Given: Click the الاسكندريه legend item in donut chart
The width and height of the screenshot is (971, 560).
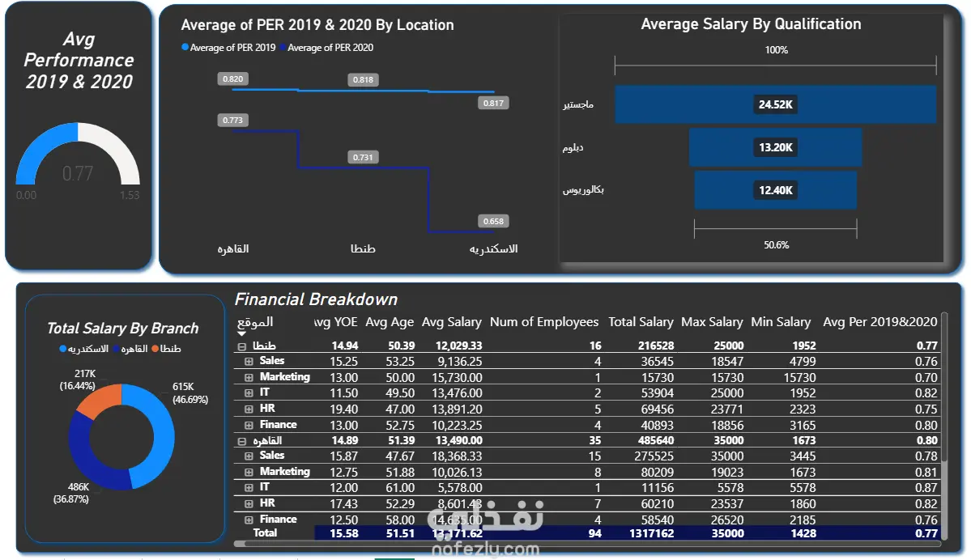Looking at the screenshot, I should (83, 349).
